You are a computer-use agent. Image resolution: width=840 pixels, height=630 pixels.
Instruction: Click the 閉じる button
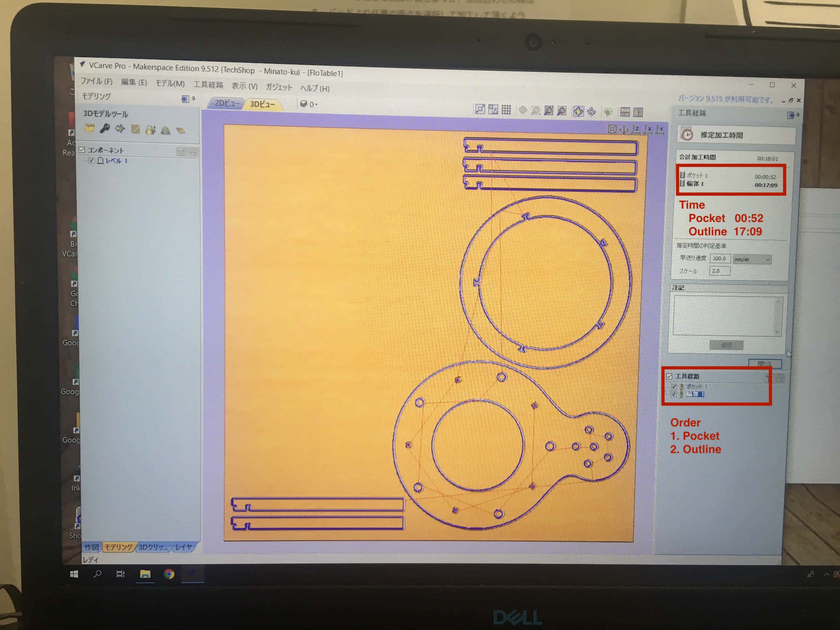click(764, 363)
